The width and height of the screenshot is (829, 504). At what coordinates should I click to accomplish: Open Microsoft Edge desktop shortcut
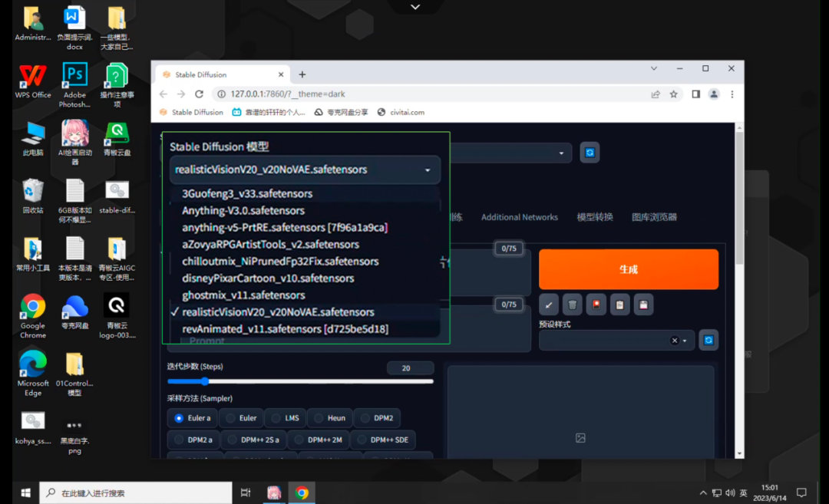[x=33, y=373]
